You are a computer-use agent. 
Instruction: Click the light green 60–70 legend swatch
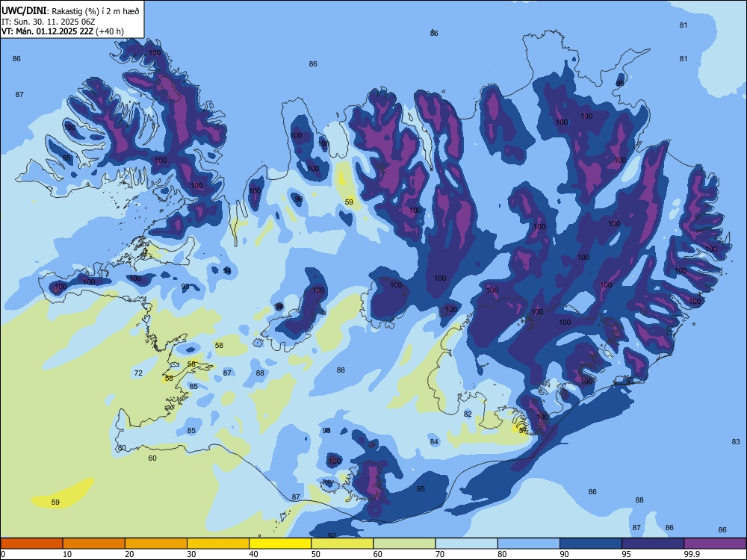pos(404,544)
